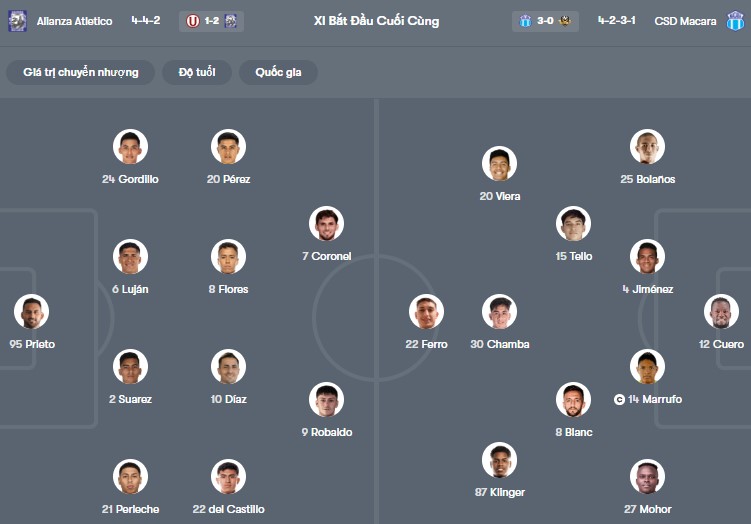Image resolution: width=751 pixels, height=524 pixels.
Task: Select Coronel's player avatar
Action: point(326,224)
